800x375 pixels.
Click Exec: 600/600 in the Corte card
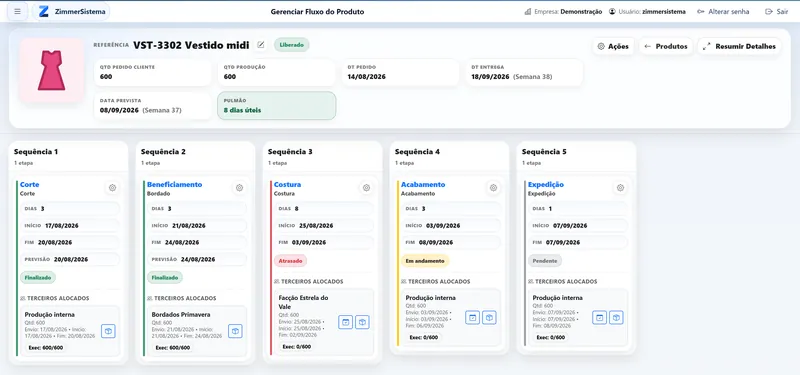coord(46,347)
